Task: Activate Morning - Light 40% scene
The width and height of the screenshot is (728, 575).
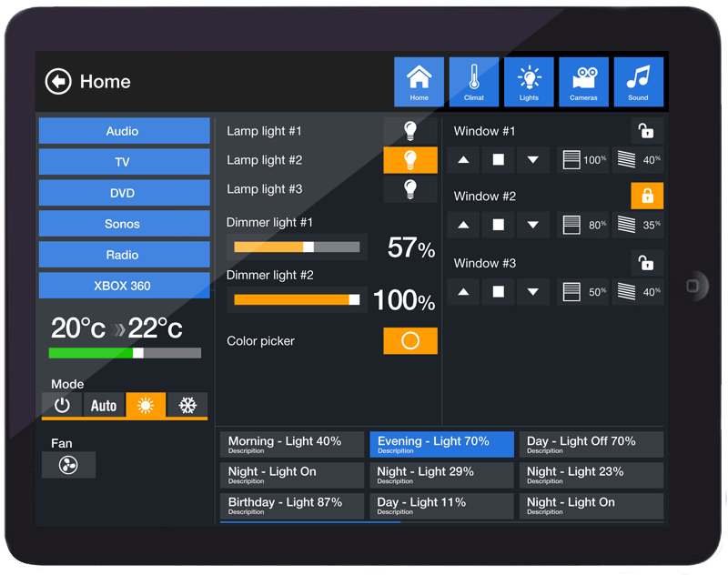Action: (292, 444)
